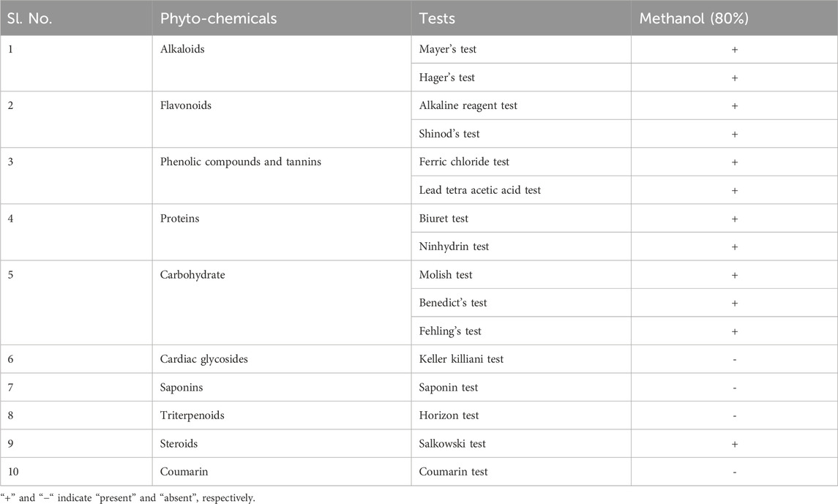Click the plus result for Salkowski test

click(x=734, y=444)
